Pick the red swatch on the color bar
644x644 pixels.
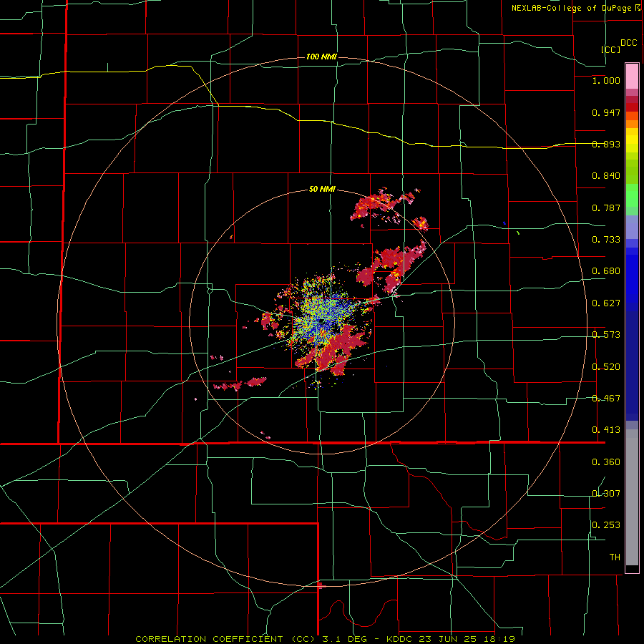tap(632, 107)
